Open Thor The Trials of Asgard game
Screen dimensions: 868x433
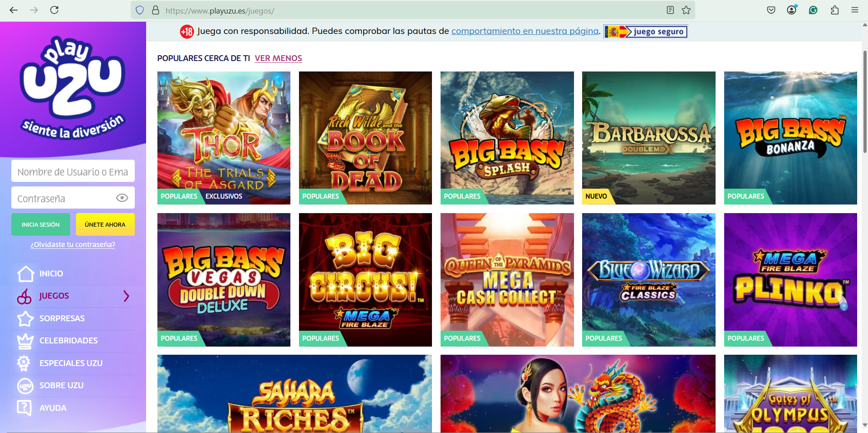coord(224,138)
